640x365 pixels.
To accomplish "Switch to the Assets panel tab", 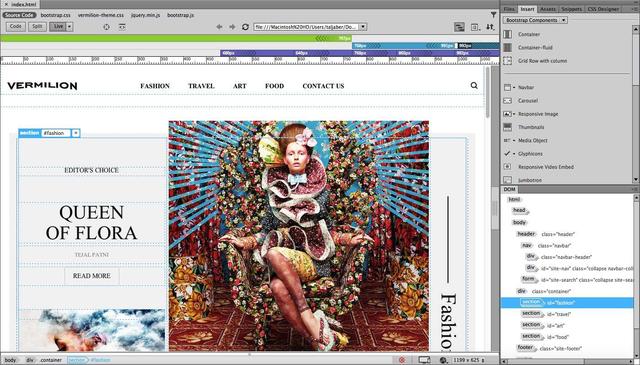I will [548, 9].
